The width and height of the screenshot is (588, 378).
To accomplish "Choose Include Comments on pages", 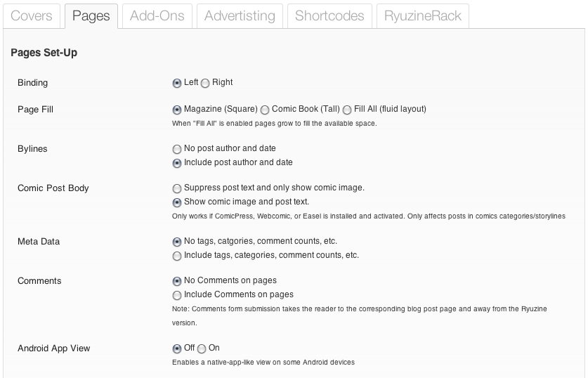I will click(177, 295).
